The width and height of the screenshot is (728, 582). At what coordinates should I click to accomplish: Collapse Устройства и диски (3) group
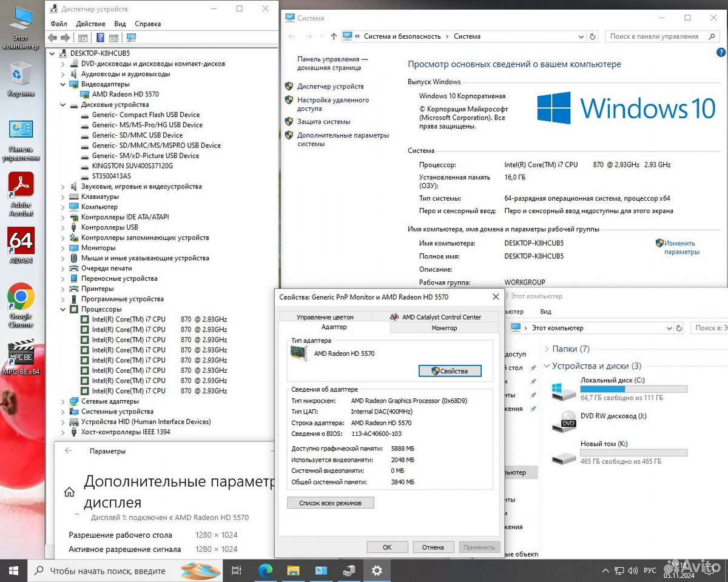(547, 366)
